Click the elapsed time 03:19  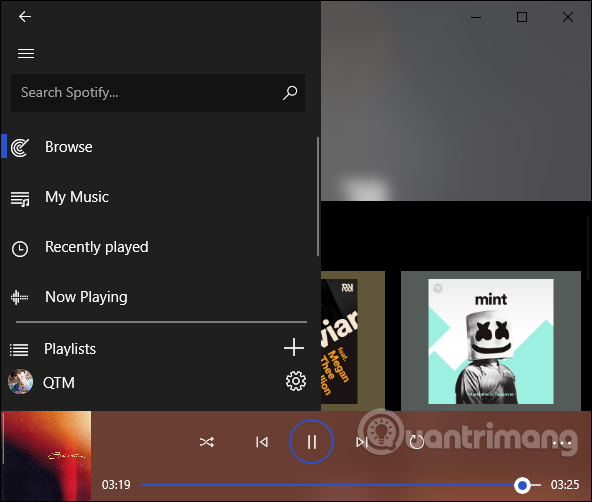click(x=116, y=485)
